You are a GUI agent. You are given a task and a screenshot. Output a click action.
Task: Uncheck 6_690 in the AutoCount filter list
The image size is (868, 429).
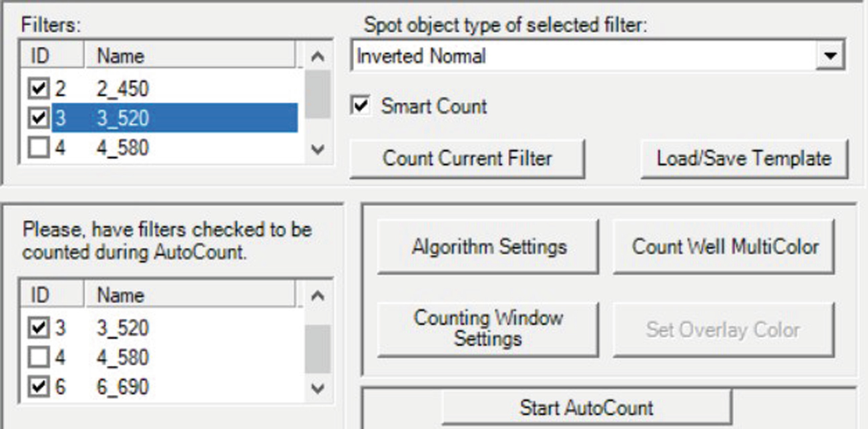click(x=39, y=387)
